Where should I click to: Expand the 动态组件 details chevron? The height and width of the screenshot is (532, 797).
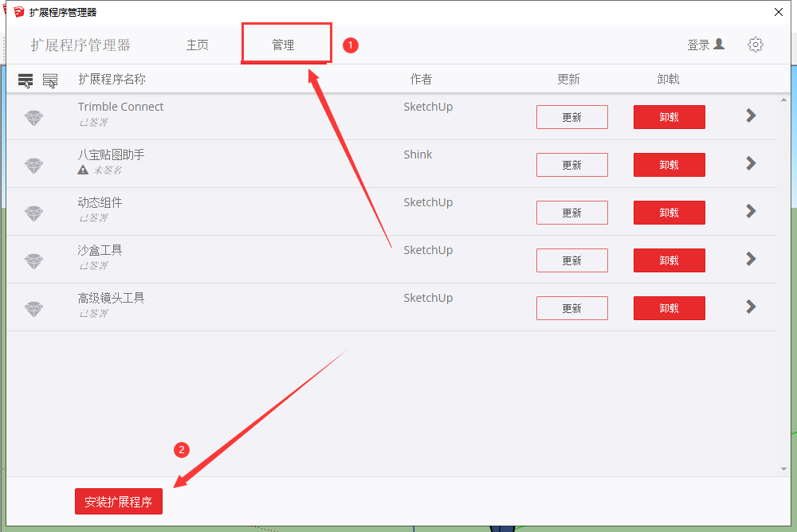point(751,211)
